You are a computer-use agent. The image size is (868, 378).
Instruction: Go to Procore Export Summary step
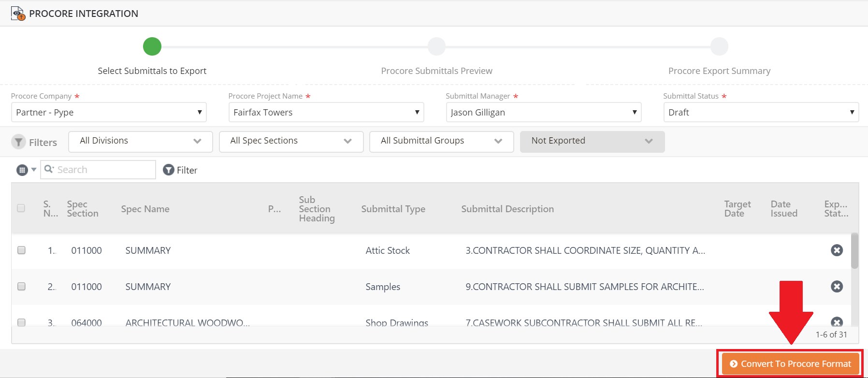tap(719, 47)
